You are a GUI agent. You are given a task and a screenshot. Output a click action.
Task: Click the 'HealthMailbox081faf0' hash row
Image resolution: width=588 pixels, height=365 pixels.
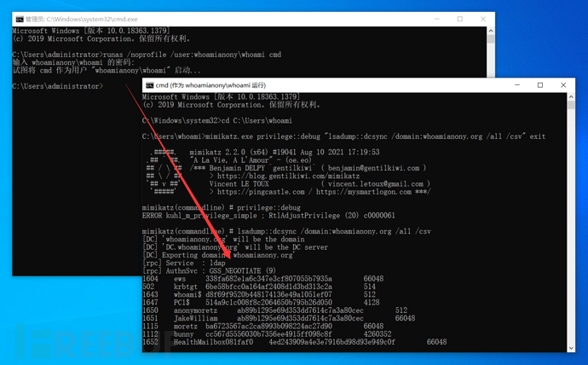[294, 342]
